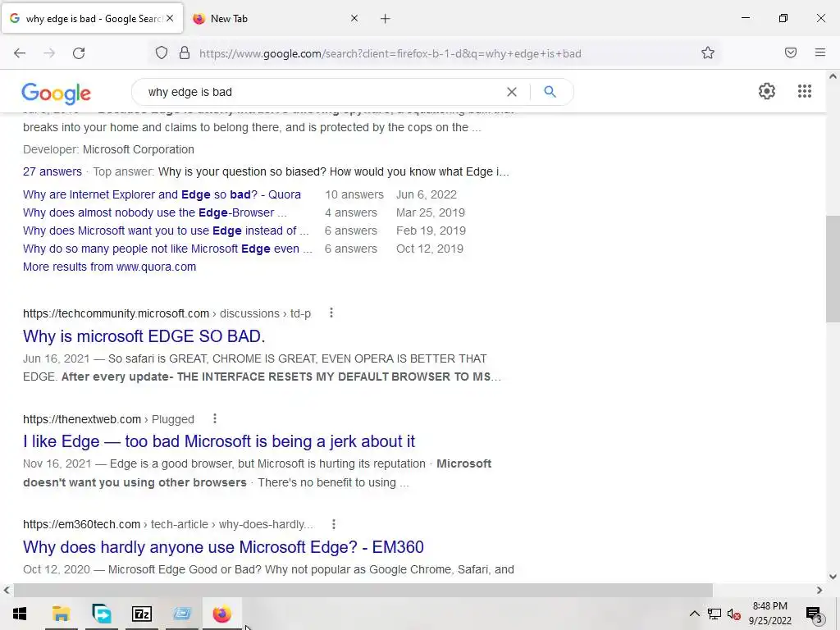840x630 pixels.
Task: Go back to the previous page
Action: pyautogui.click(x=20, y=53)
